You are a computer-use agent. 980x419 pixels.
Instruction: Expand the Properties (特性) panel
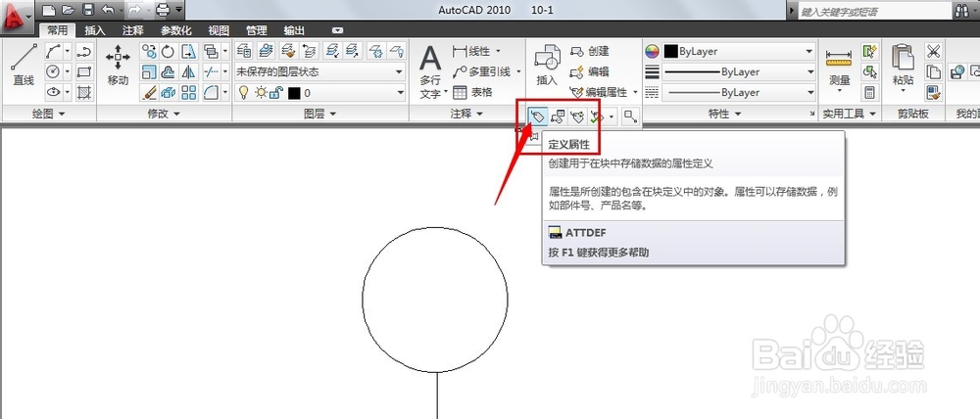point(724,114)
